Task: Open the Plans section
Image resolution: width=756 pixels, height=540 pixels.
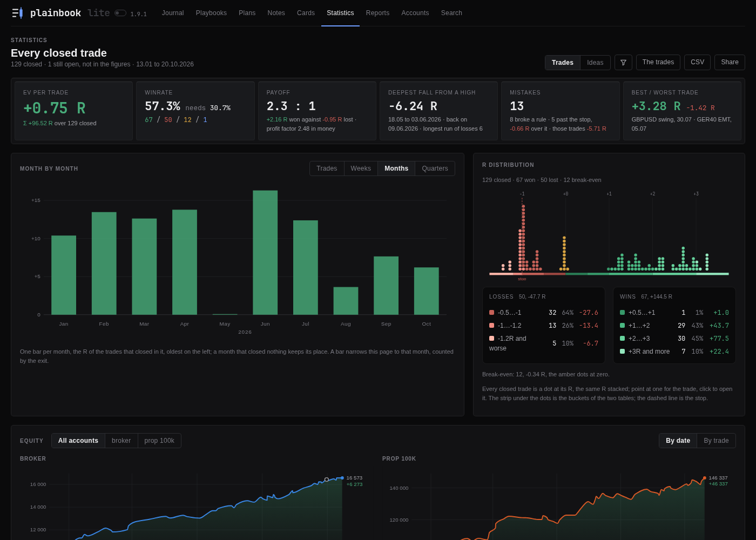Action: (x=247, y=13)
